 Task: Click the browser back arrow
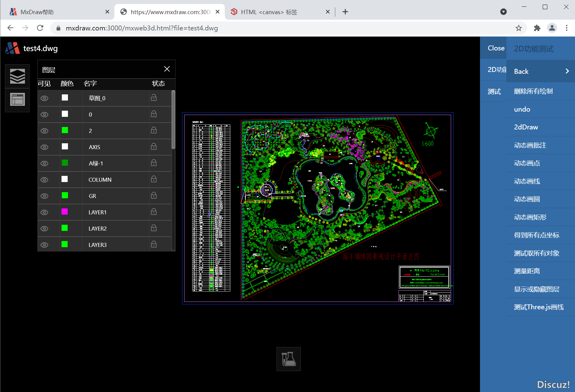click(10, 28)
